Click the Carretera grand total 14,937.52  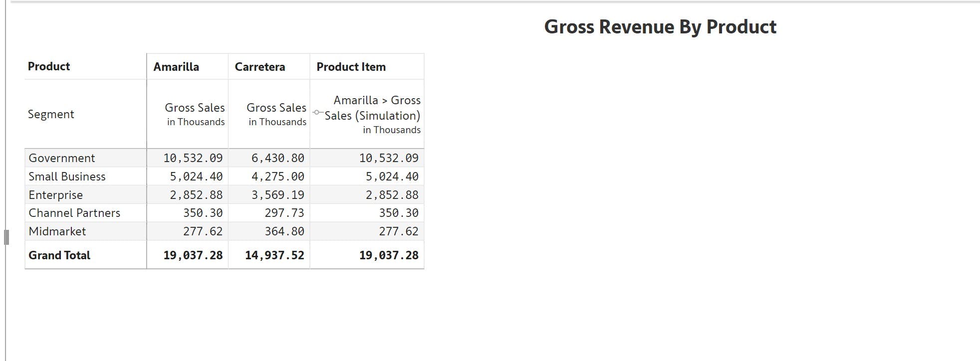(x=274, y=255)
